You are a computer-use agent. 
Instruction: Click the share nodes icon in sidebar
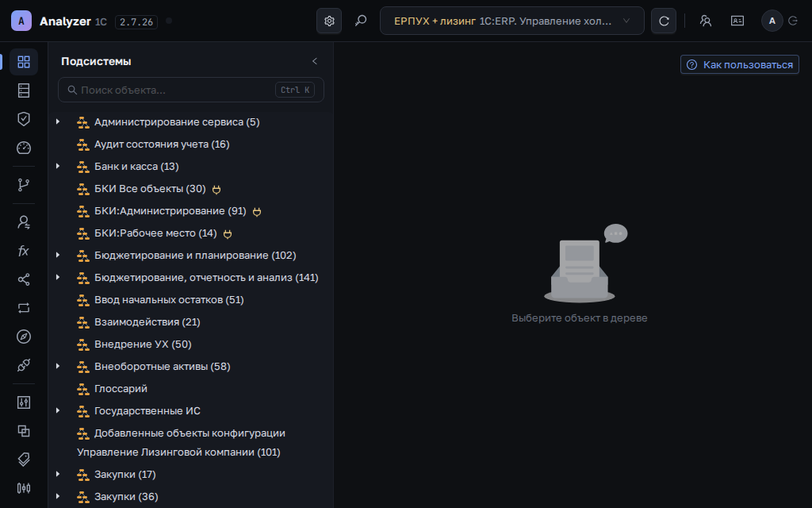click(24, 279)
